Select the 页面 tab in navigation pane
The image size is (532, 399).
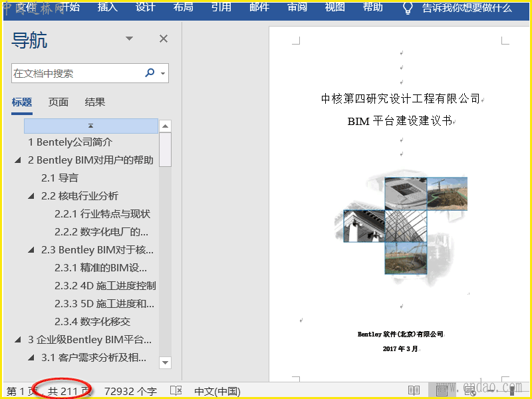pos(59,102)
